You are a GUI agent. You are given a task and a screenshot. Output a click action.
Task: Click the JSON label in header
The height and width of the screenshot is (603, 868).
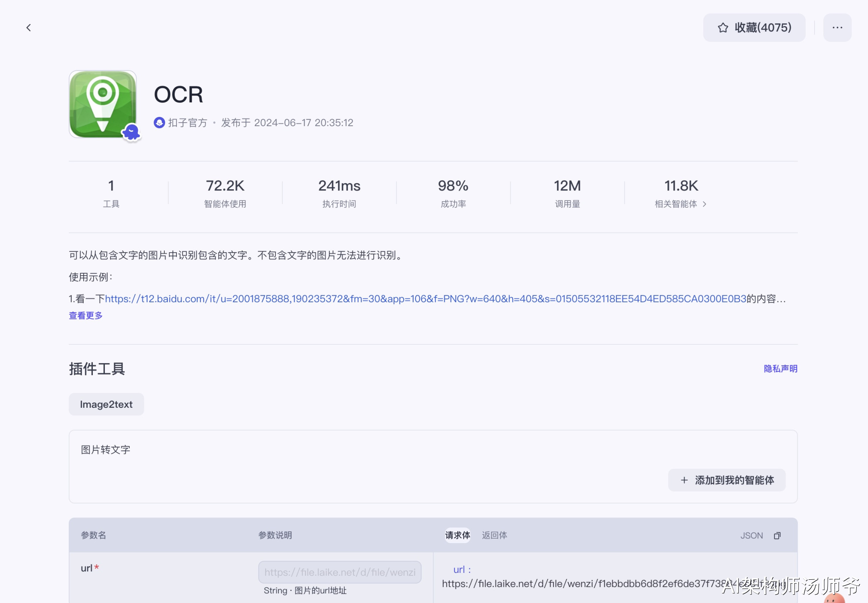click(x=751, y=536)
